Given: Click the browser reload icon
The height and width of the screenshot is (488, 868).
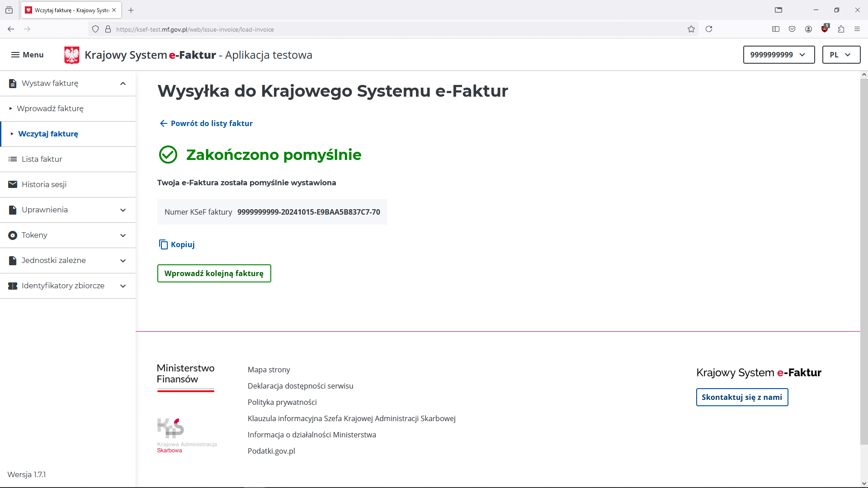Looking at the screenshot, I should (709, 29).
